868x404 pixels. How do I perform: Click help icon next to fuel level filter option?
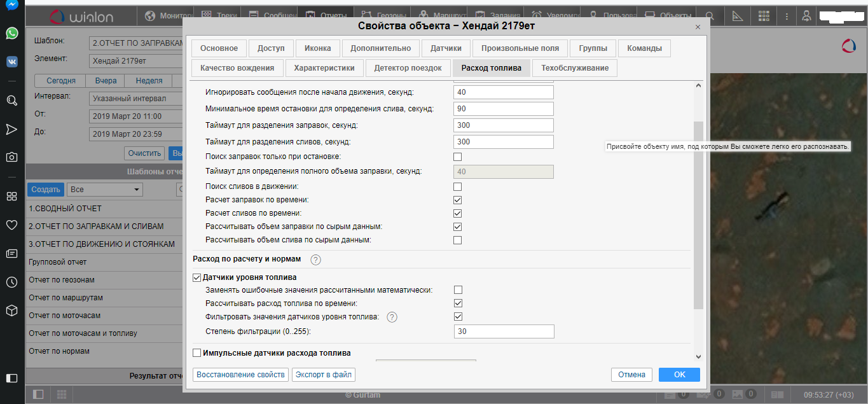392,317
